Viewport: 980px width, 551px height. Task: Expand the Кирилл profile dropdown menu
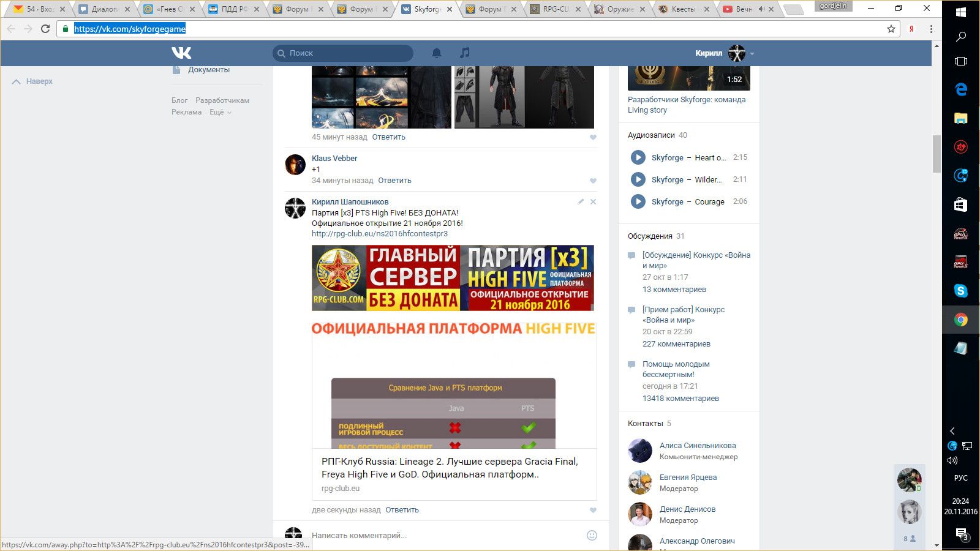[x=752, y=53]
